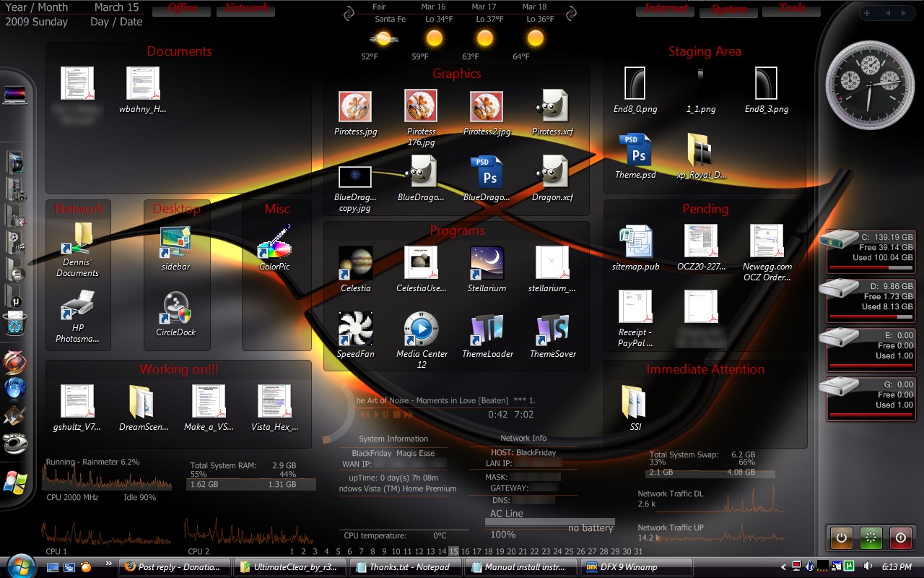The image size is (924, 578).
Task: Show hidden system tray icons
Action: [x=784, y=567]
